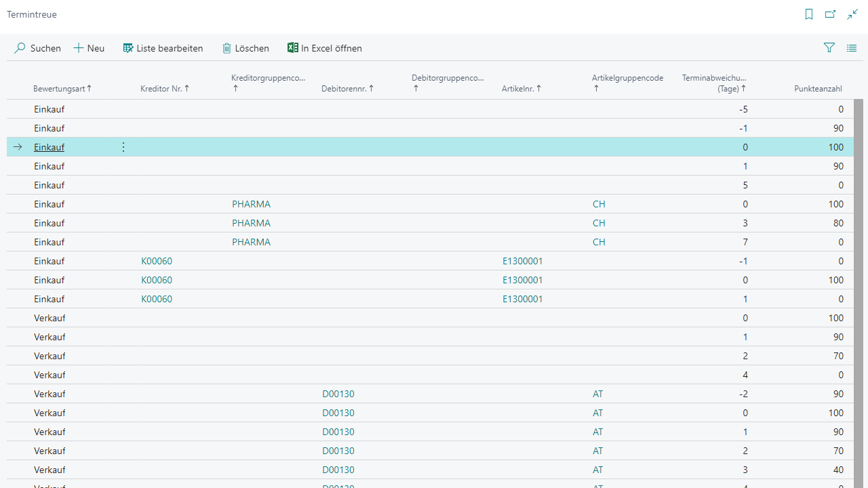Click D00130 in row with deviation -2
The width and height of the screenshot is (868, 488).
[338, 394]
